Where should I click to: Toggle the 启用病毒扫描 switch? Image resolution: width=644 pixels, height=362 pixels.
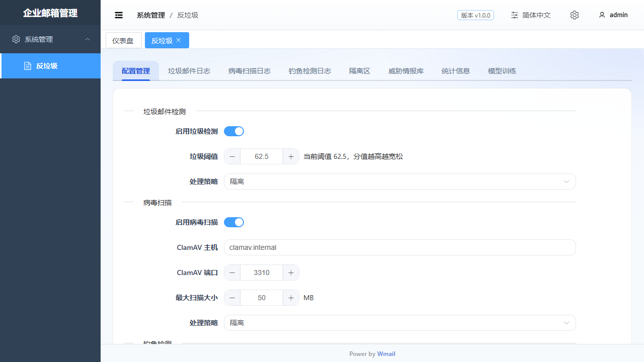click(x=234, y=222)
